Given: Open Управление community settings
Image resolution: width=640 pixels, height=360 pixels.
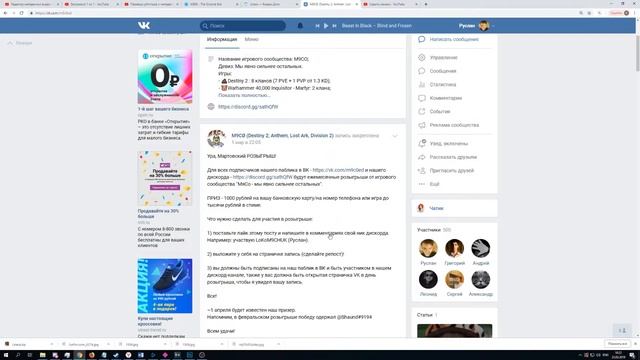Looking at the screenshot, I should point(443,58).
